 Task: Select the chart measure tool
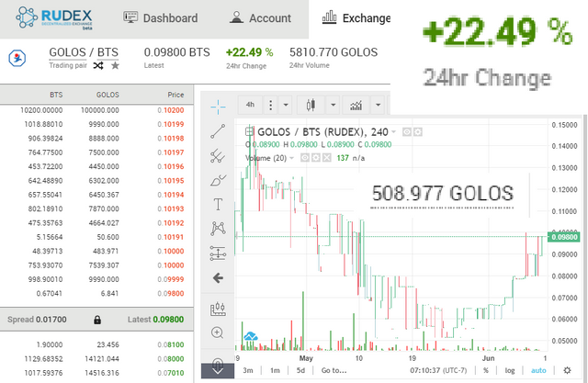(218, 309)
